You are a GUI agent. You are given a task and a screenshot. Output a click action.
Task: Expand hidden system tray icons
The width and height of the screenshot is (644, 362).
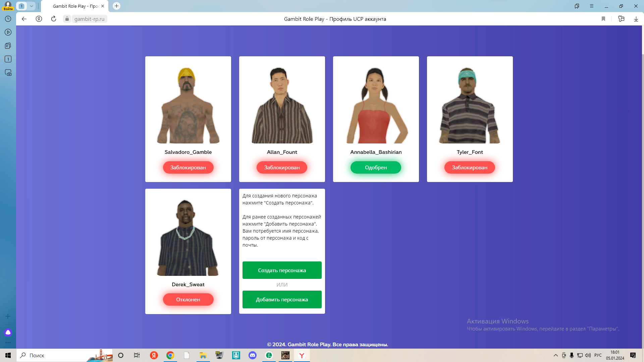(555, 355)
